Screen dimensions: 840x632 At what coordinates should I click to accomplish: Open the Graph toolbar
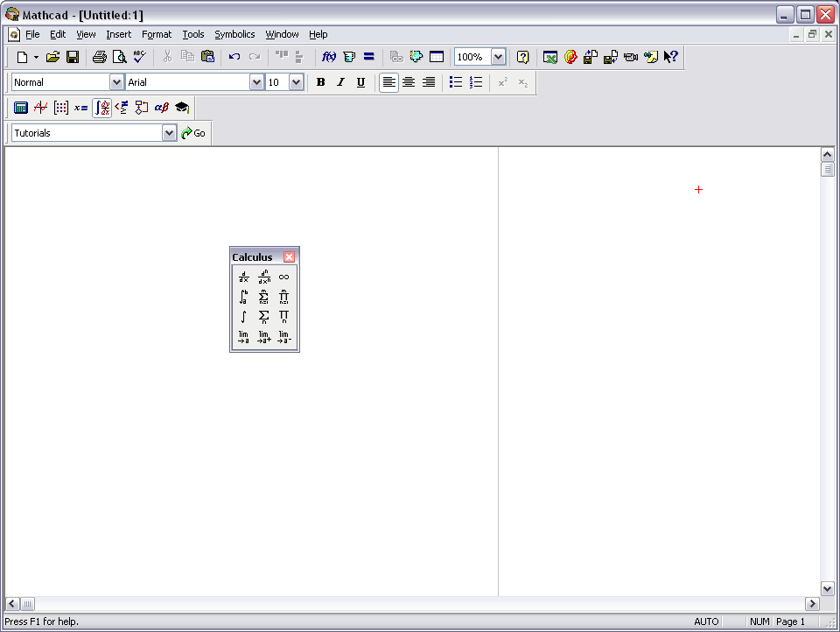pyautogui.click(x=41, y=108)
